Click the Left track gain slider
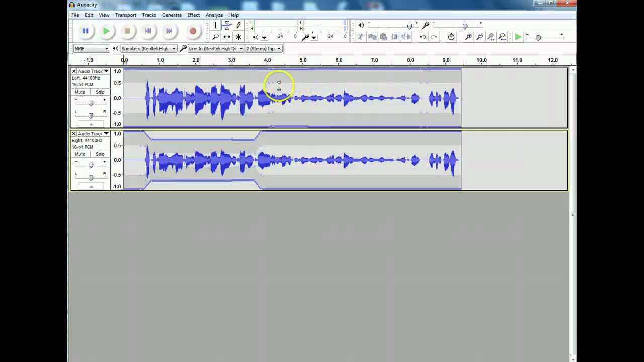 (91, 103)
